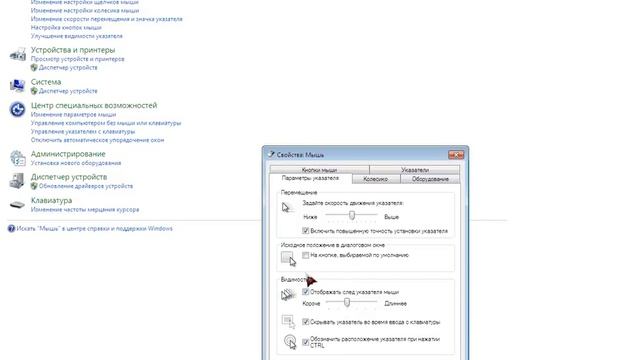
Task: Click Изменение настройки колесика мыши link
Action: tap(85, 11)
